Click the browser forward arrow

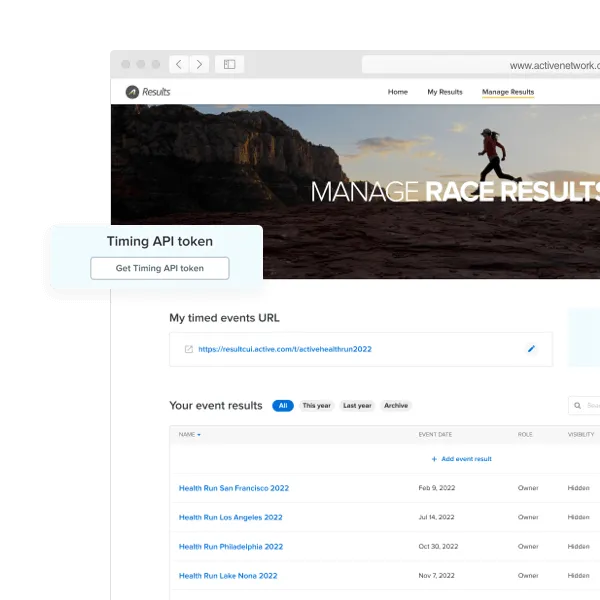200,64
